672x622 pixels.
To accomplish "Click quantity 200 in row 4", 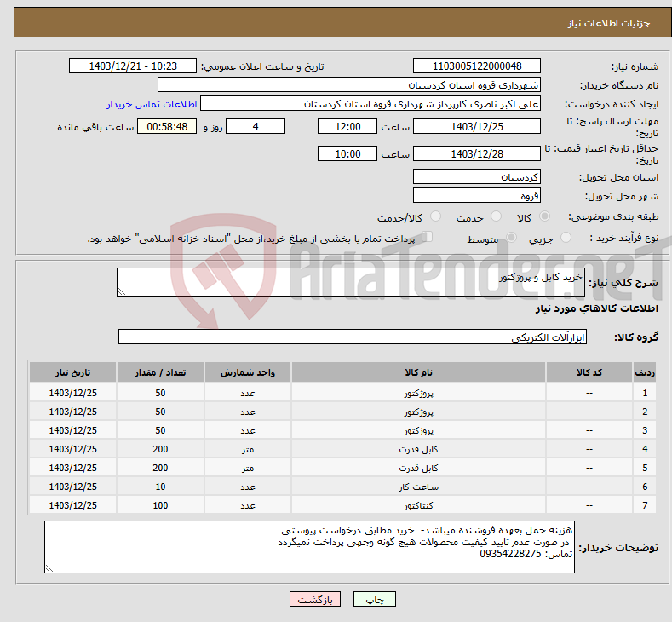I will [x=160, y=449].
